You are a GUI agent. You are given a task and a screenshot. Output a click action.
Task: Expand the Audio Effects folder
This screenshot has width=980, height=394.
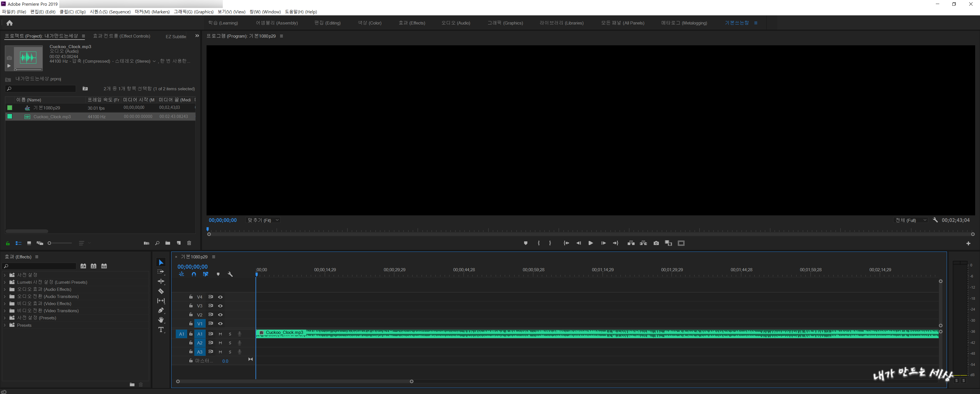tap(5, 289)
